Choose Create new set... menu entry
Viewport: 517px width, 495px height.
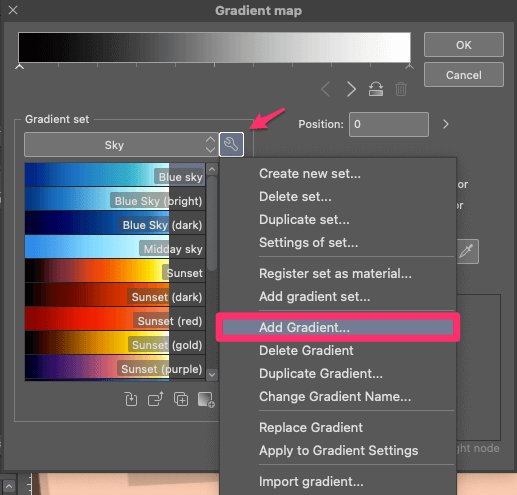[310, 173]
